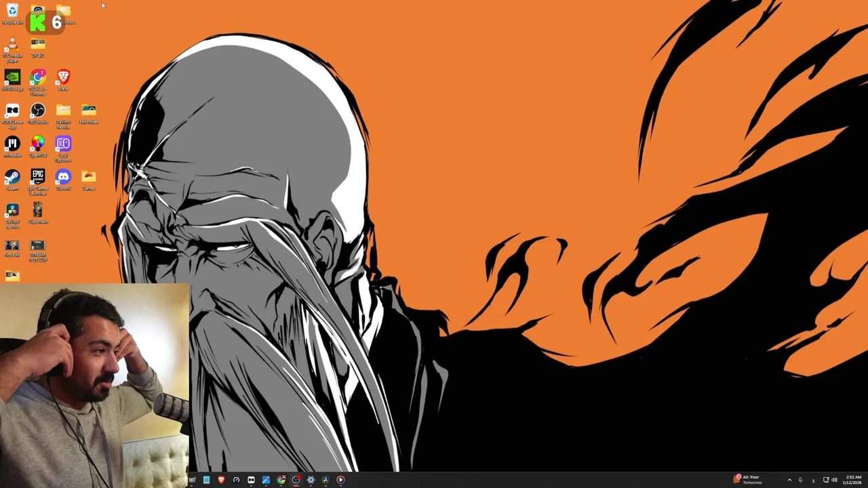868x488 pixels.
Task: Open Settings gear in taskbar
Action: (311, 480)
